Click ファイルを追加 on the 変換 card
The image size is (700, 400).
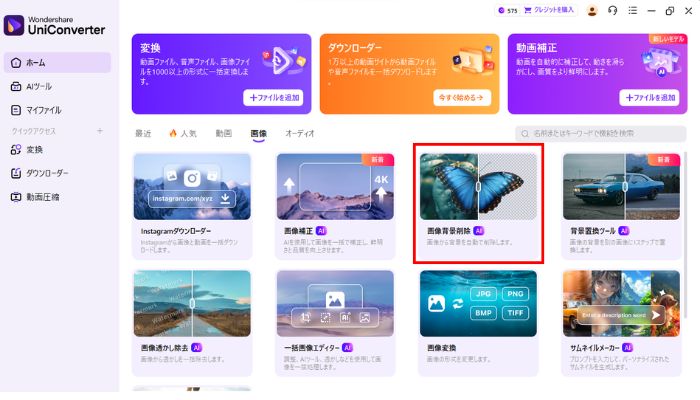tap(273, 98)
